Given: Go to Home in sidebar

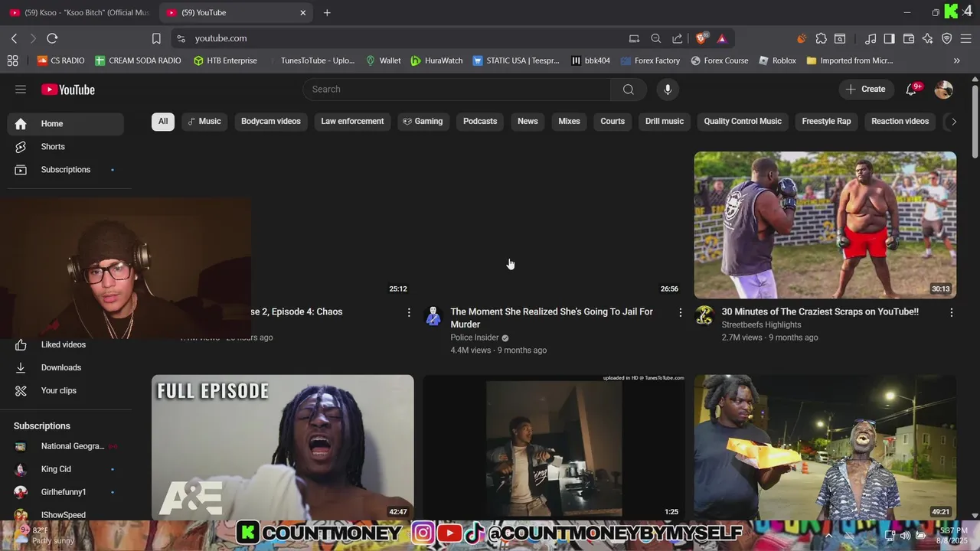Looking at the screenshot, I should [x=66, y=124].
